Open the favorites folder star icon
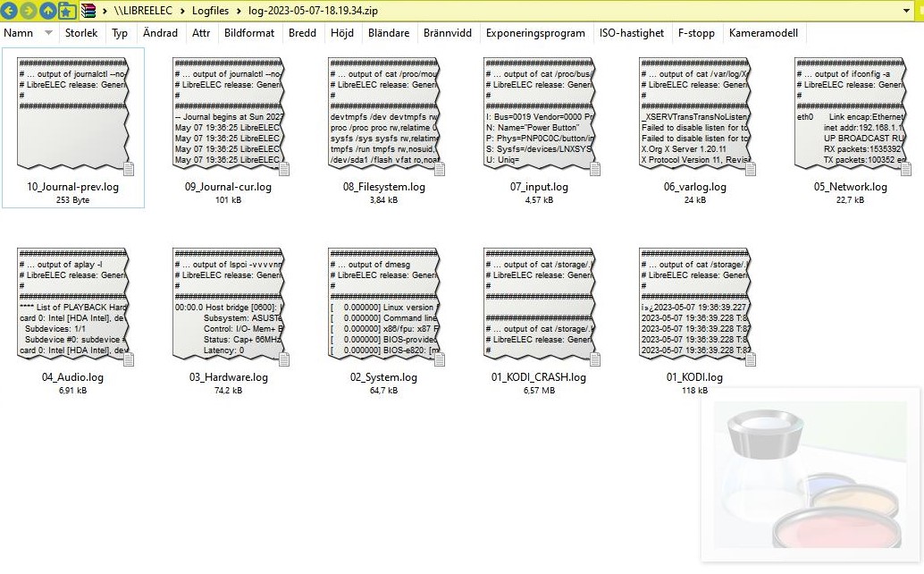The height and width of the screenshot is (574, 924). [x=67, y=11]
